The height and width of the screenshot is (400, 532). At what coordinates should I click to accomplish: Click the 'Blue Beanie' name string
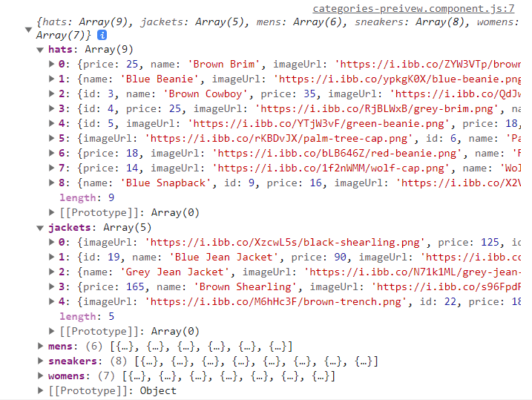click(160, 79)
